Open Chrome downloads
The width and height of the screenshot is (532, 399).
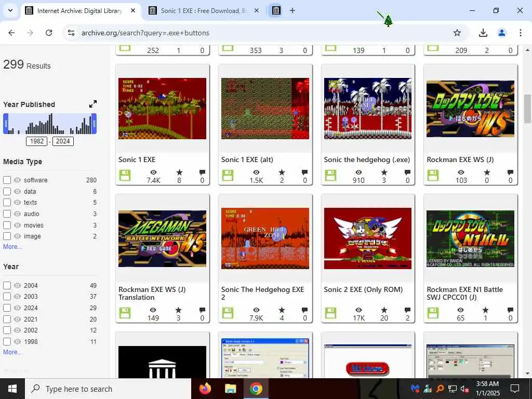tap(483, 33)
